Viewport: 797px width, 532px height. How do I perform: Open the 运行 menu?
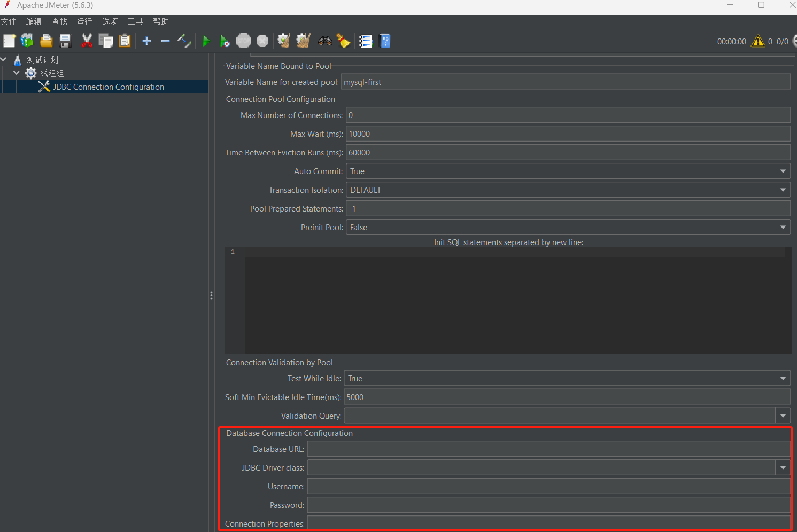click(x=84, y=21)
